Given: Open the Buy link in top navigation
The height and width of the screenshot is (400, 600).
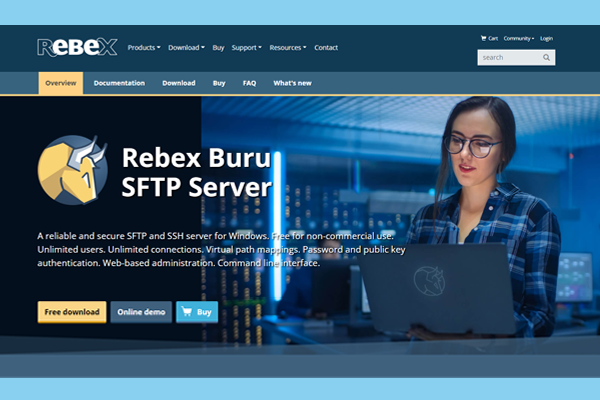Looking at the screenshot, I should point(218,47).
